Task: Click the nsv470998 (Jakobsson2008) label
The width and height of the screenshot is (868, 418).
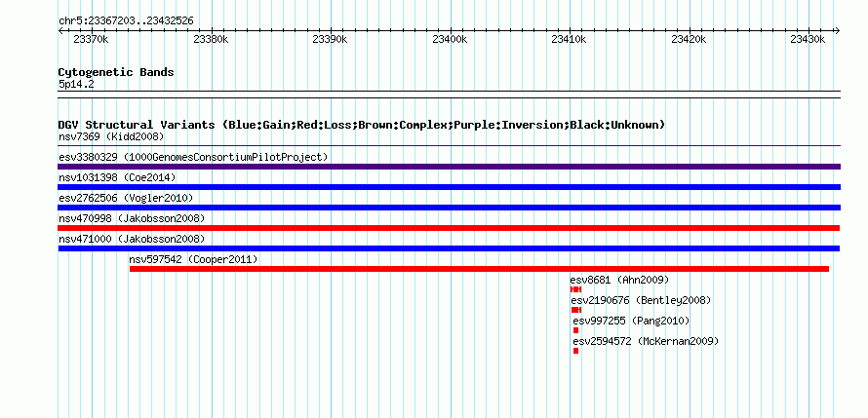Action: click(x=132, y=218)
